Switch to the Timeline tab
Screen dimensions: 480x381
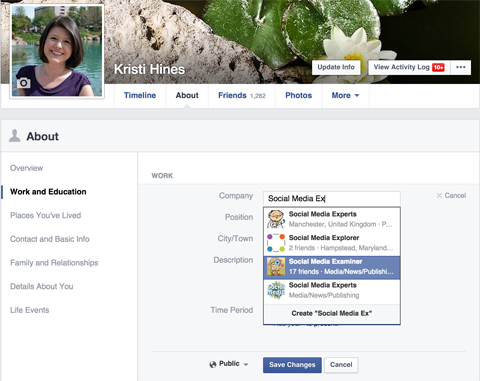pyautogui.click(x=140, y=96)
